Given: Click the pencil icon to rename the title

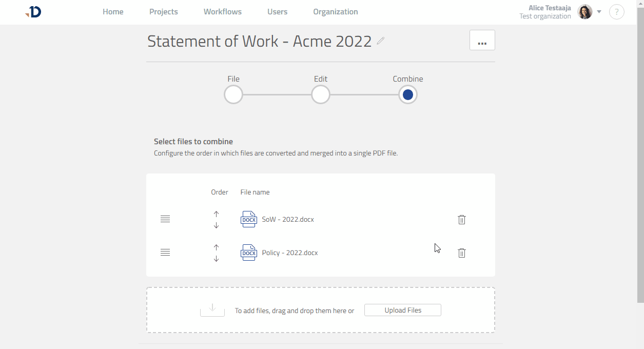Looking at the screenshot, I should (380, 41).
